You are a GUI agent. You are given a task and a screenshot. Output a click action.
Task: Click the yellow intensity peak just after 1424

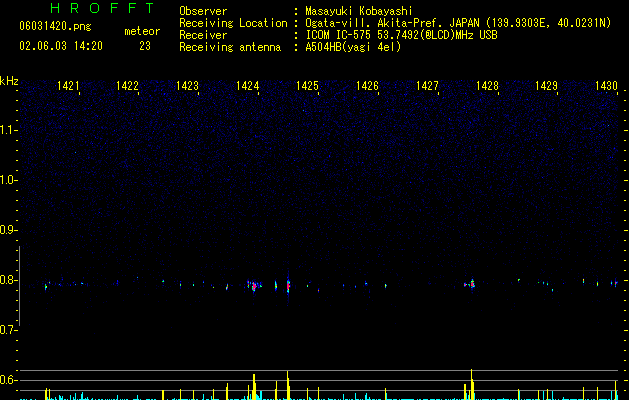[254, 386]
